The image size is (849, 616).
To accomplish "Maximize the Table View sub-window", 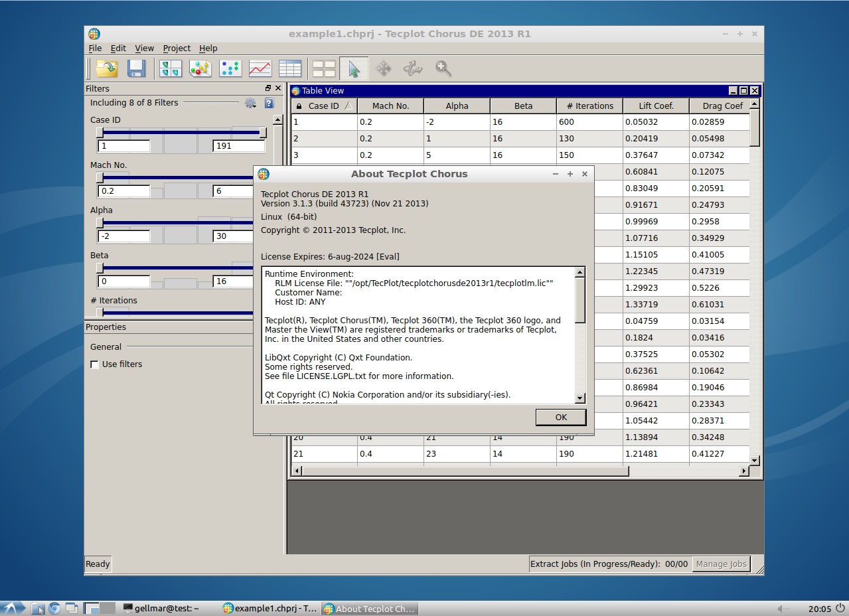I will (743, 91).
